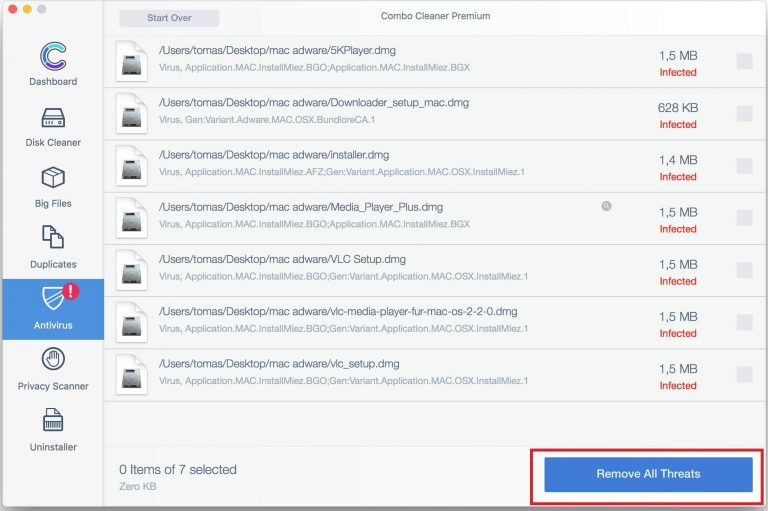Screen dimensions: 768x511
Task: Select the Antivirus shield icon
Action: 53,297
